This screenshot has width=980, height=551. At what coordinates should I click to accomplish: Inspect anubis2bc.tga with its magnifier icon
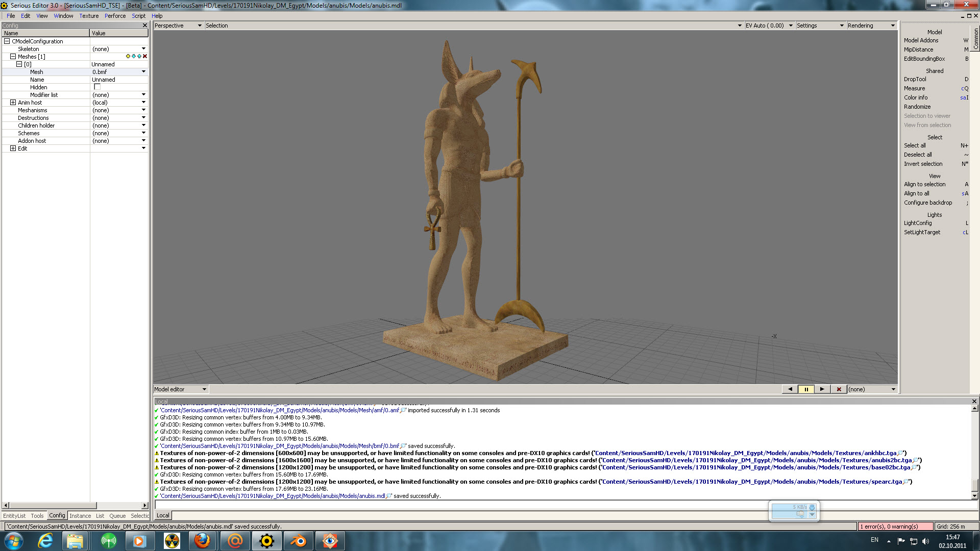pyautogui.click(x=916, y=460)
